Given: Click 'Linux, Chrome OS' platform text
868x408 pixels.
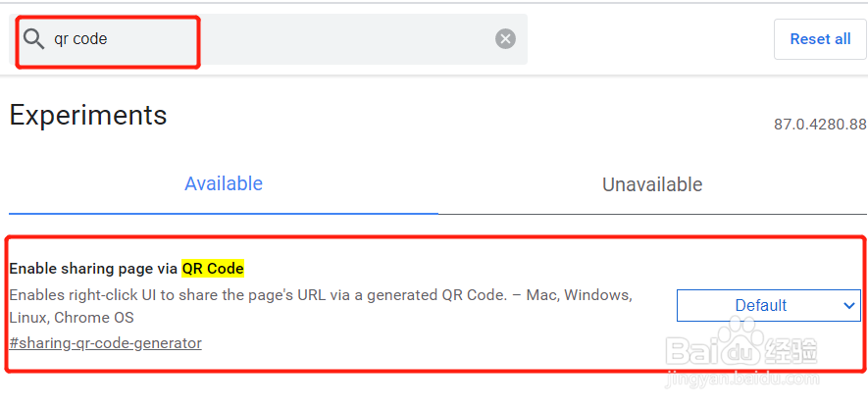Looking at the screenshot, I should 72,318.
